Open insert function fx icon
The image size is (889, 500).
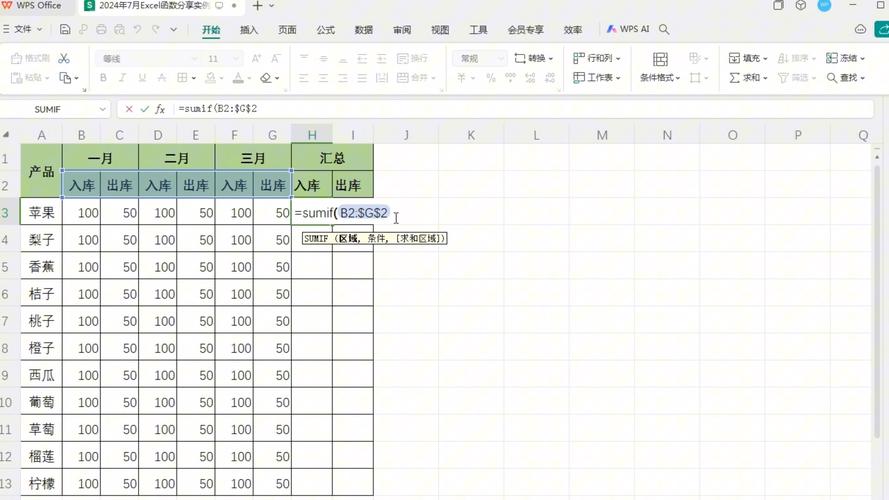click(160, 109)
